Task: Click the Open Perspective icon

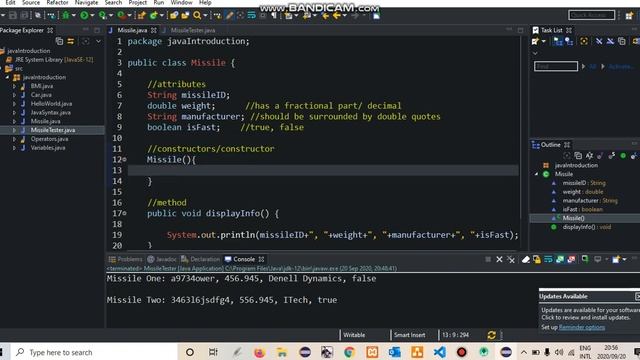Action: click(x=629, y=16)
